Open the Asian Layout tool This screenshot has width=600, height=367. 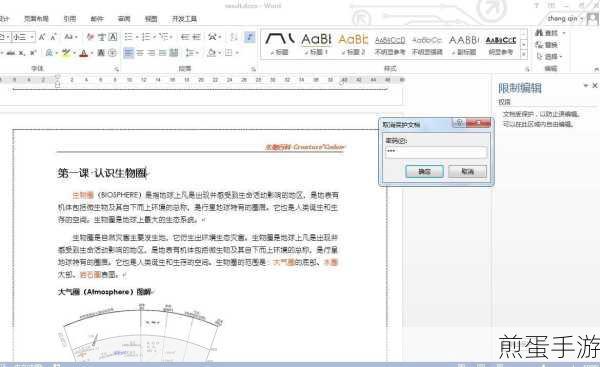(212, 37)
